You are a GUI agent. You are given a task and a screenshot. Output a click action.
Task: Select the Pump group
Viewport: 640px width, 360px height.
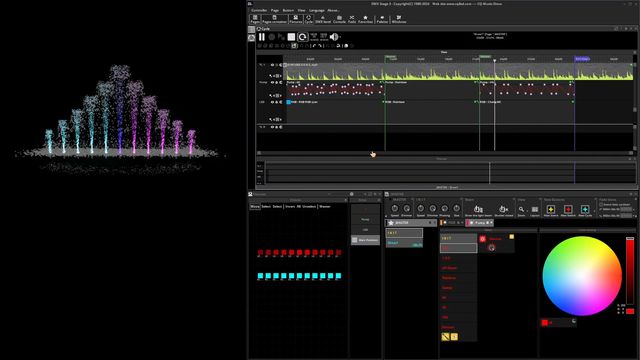365,220
